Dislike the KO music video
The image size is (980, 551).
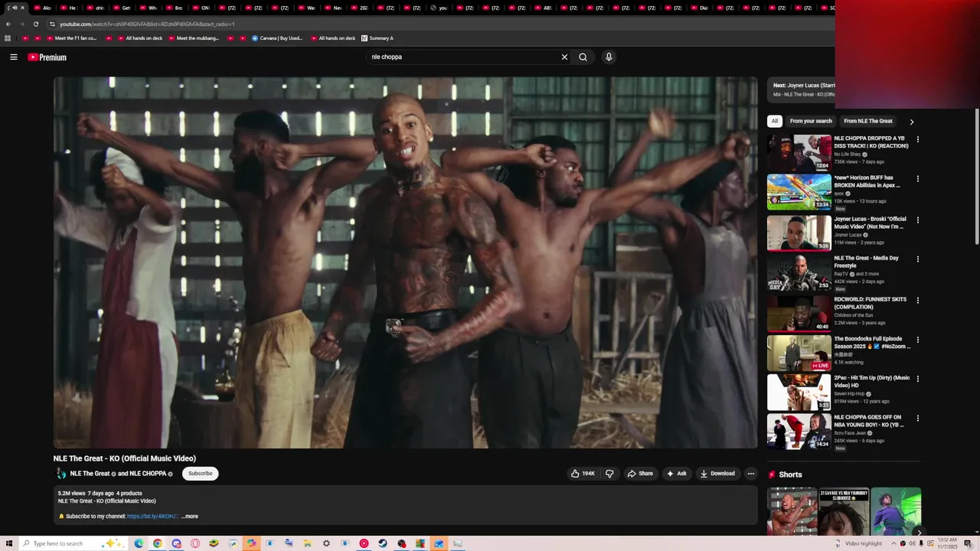pyautogui.click(x=609, y=474)
